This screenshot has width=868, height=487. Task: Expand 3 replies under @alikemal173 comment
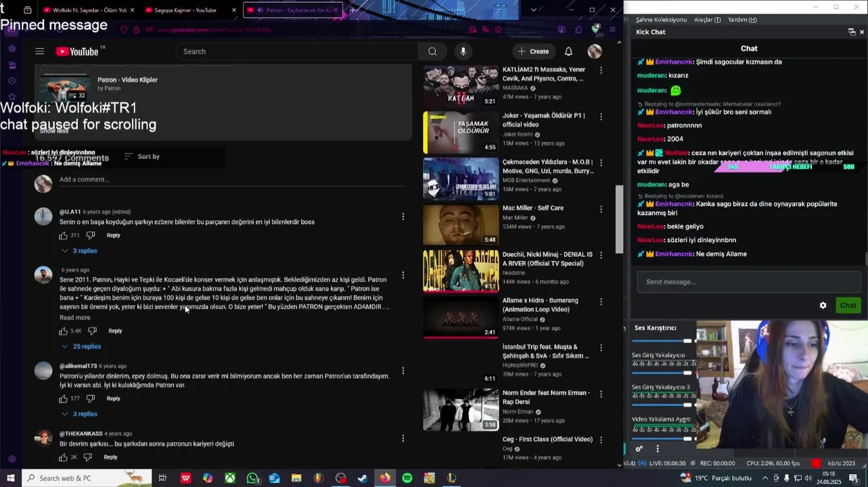pyautogui.click(x=80, y=414)
